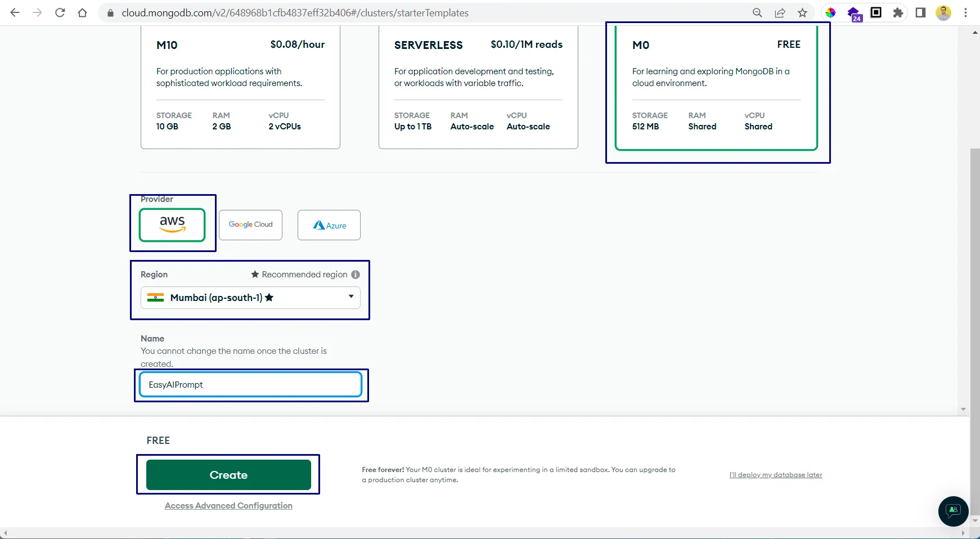
Task: Go back to the previous page
Action: [15, 12]
